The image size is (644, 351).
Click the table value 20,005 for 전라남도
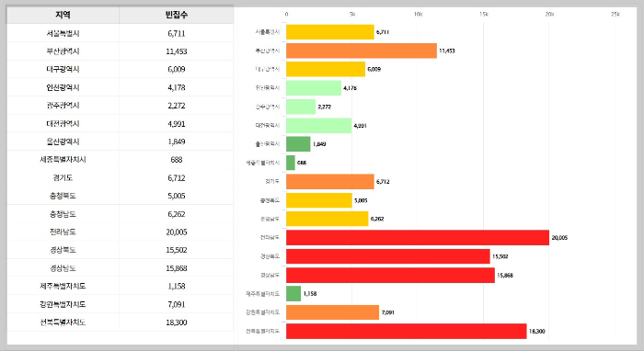pos(177,232)
